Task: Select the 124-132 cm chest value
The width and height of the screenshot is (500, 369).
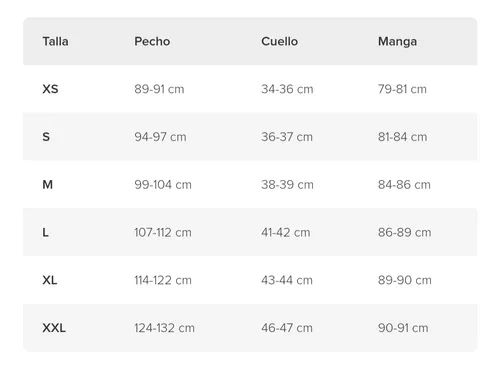Action: [x=164, y=328]
